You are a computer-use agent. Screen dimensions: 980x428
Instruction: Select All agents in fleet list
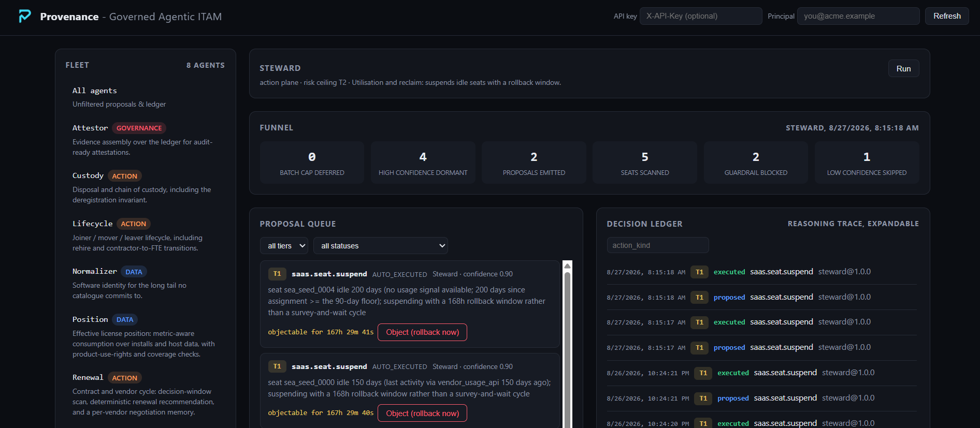pos(145,97)
